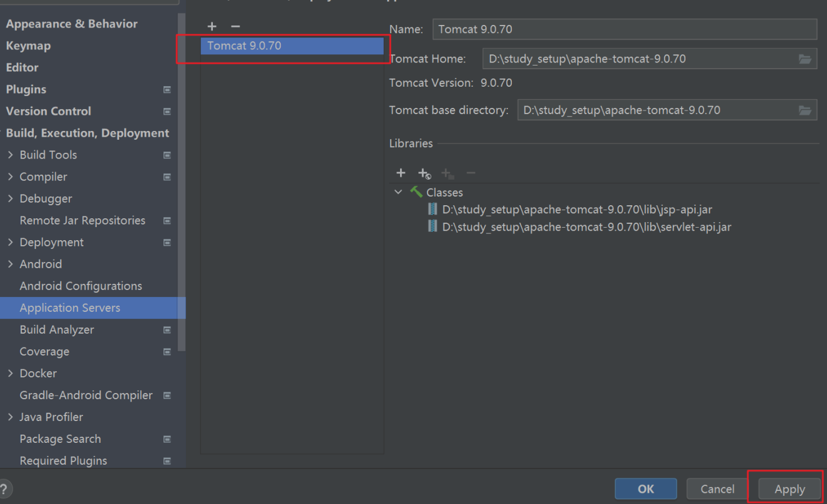Click the settings tree vertical scrollbar
827x504 pixels.
[x=182, y=181]
